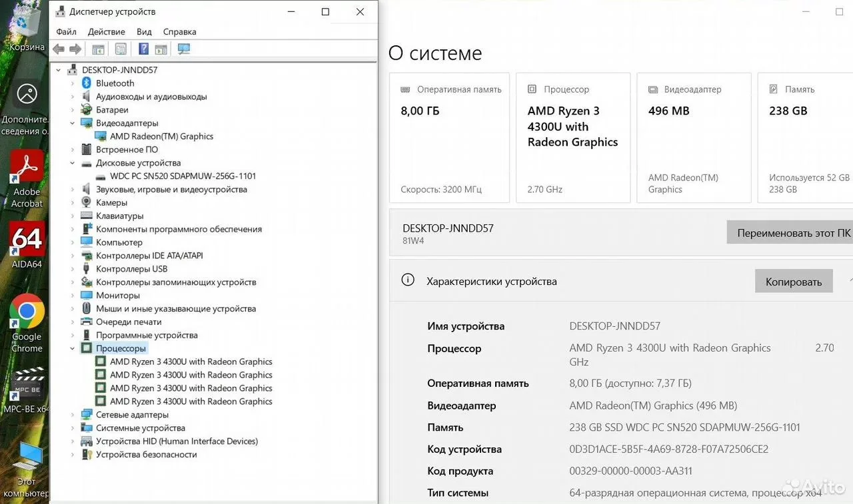Select the Контроллеры USB icon
This screenshot has width=853, height=504.
(86, 269)
